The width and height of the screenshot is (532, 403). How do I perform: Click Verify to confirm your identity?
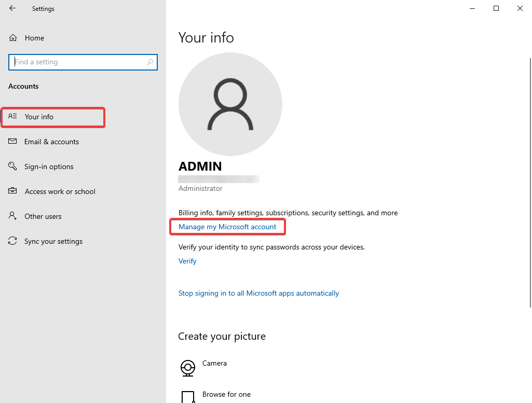coord(187,261)
